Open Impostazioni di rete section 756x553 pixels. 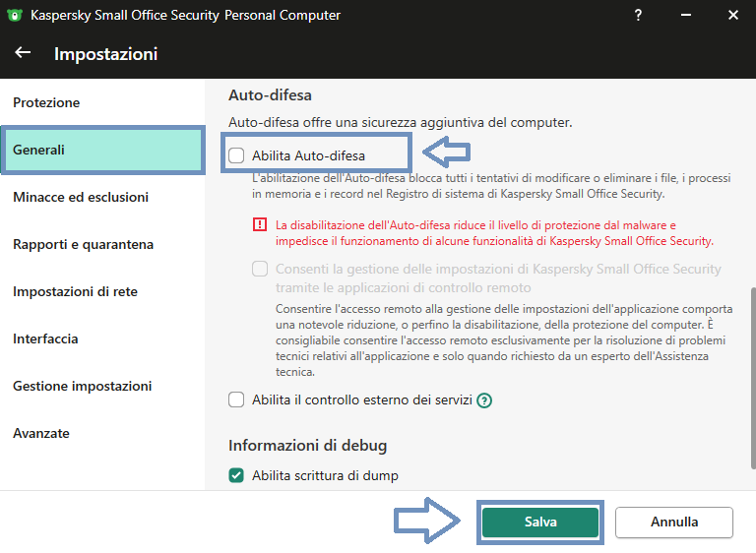point(102,291)
